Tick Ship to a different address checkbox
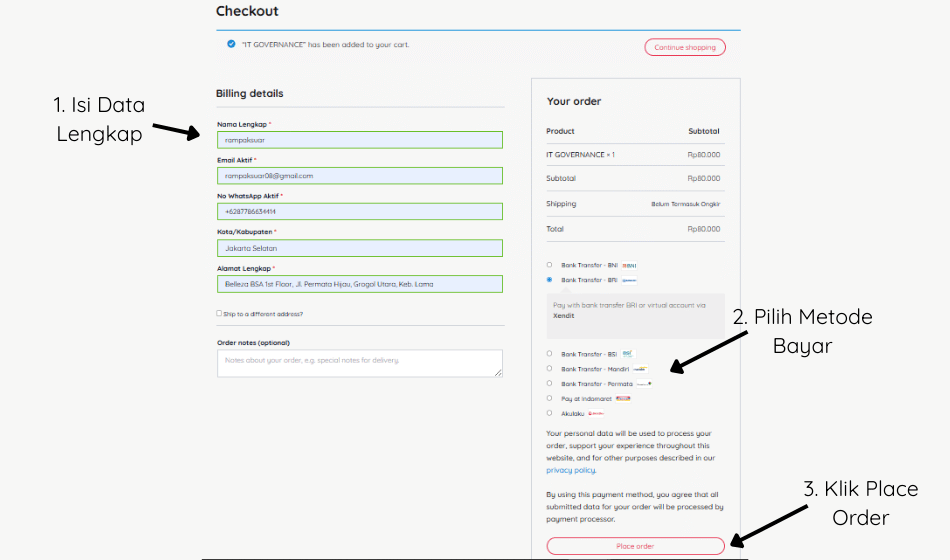This screenshot has height=560, width=950. [219, 313]
